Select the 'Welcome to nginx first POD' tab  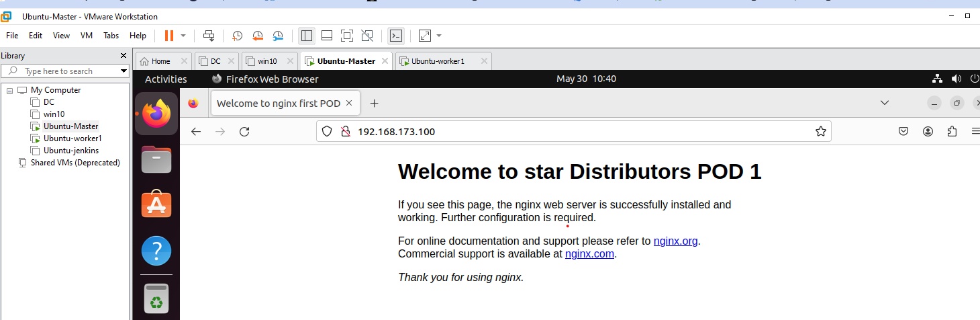279,104
